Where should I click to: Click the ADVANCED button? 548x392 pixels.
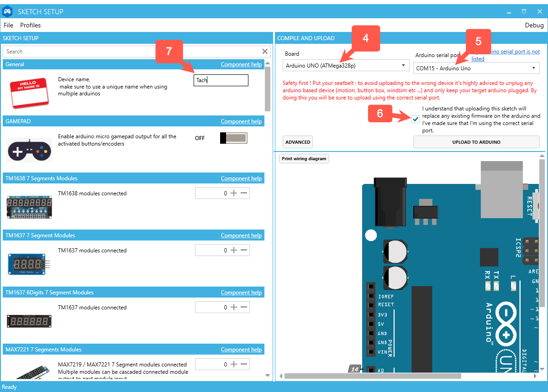tap(298, 142)
